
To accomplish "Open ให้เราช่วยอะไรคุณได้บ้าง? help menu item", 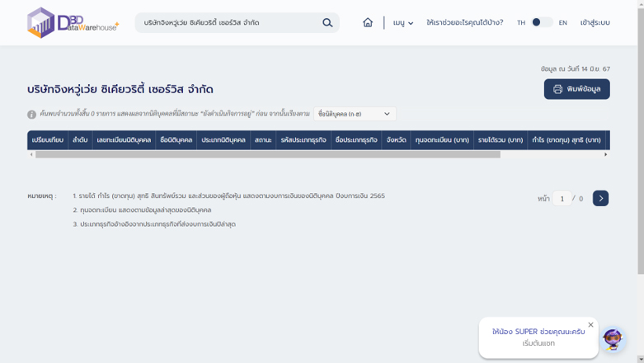I will point(464,23).
